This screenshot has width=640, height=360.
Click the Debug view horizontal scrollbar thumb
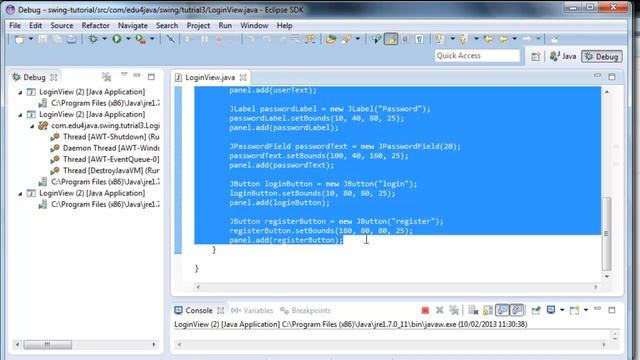pyautogui.click(x=48, y=345)
